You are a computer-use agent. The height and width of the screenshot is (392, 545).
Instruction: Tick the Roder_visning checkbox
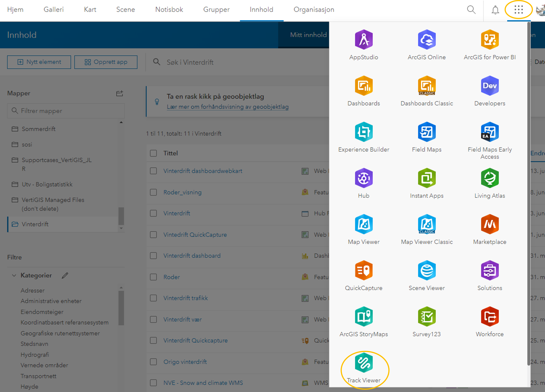tap(153, 192)
